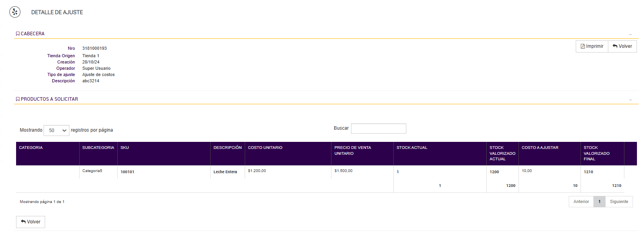This screenshot has height=232, width=644.
Task: Sort by the COSTO UNITARIO column header
Action: (288, 154)
